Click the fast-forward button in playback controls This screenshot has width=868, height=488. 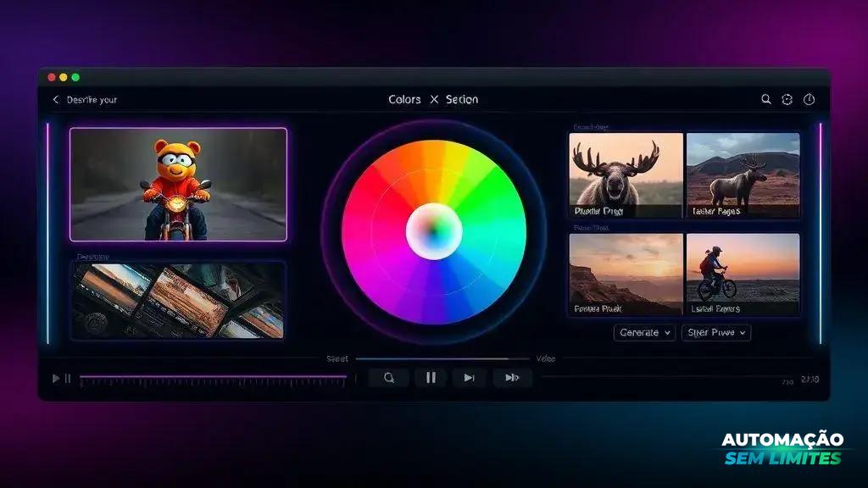pos(513,378)
